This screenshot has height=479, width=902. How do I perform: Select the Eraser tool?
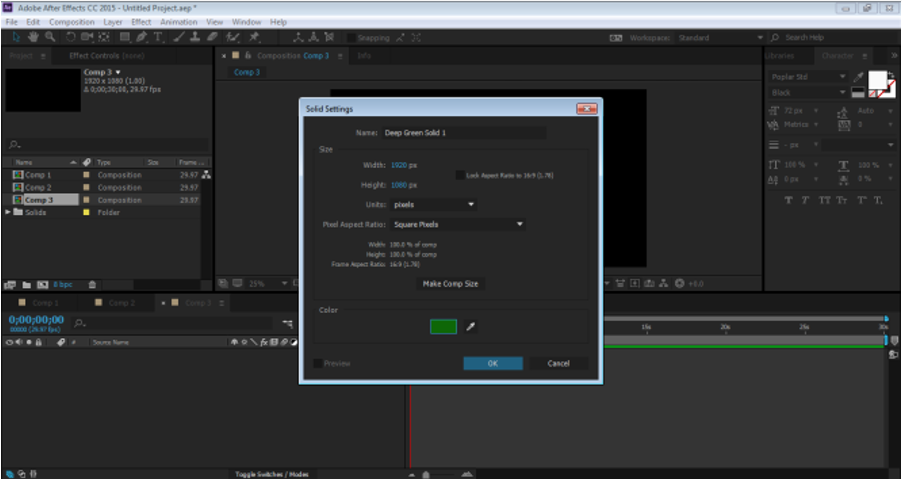coord(212,37)
